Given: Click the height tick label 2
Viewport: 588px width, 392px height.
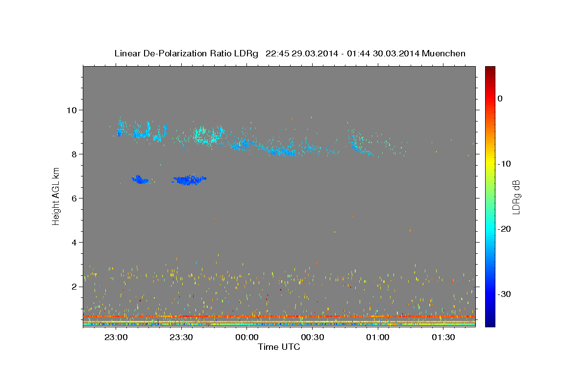Looking at the screenshot, I should (75, 286).
